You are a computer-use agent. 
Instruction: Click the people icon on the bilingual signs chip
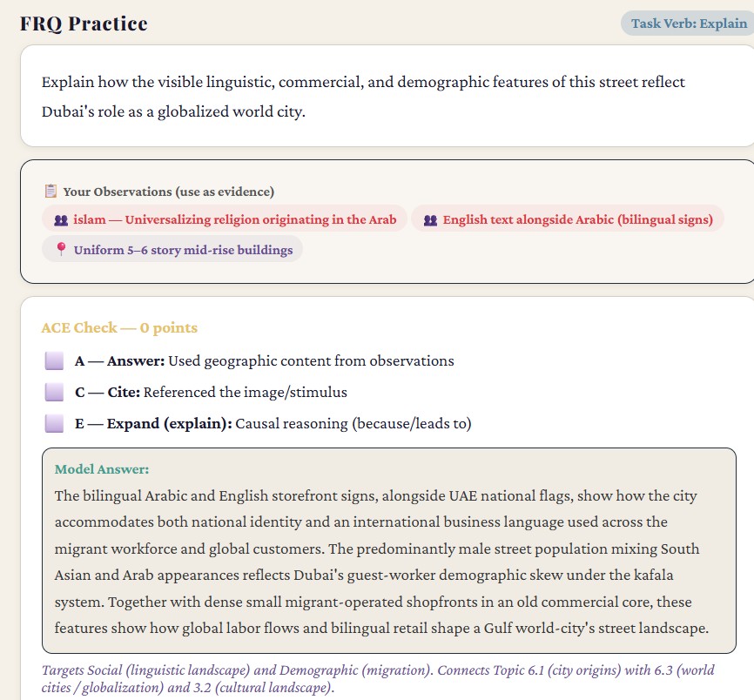(430, 220)
